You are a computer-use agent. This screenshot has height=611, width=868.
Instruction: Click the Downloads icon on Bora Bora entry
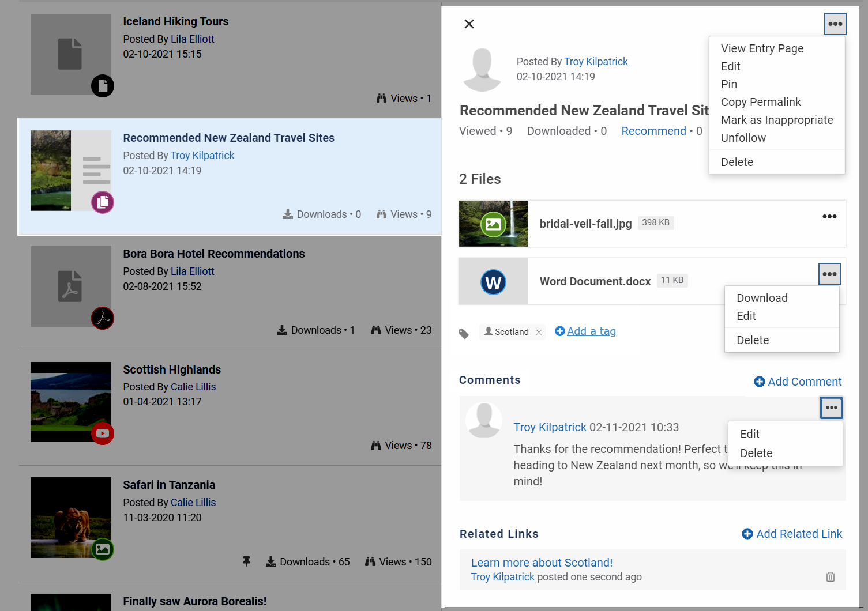282,330
